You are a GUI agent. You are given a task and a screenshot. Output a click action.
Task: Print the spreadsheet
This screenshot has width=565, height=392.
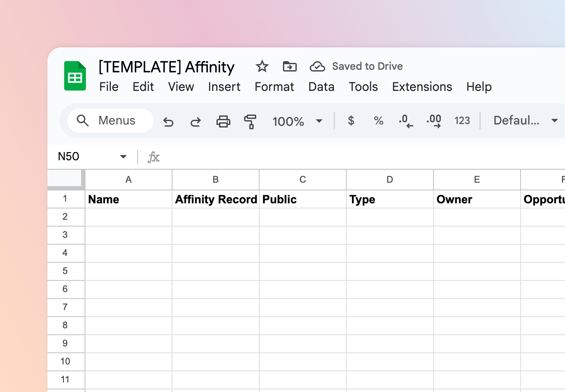(x=223, y=121)
